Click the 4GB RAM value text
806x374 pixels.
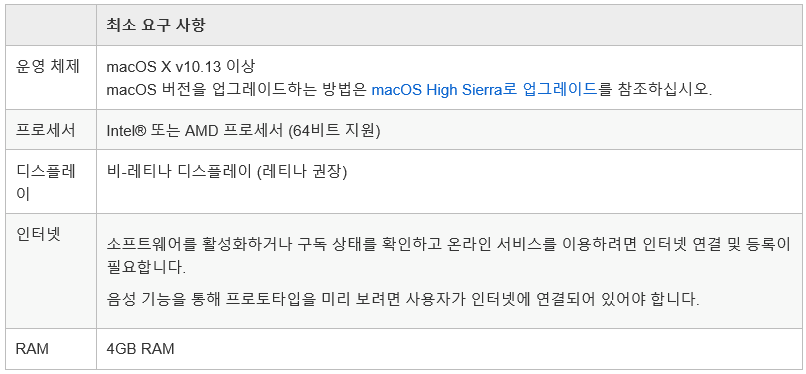140,349
